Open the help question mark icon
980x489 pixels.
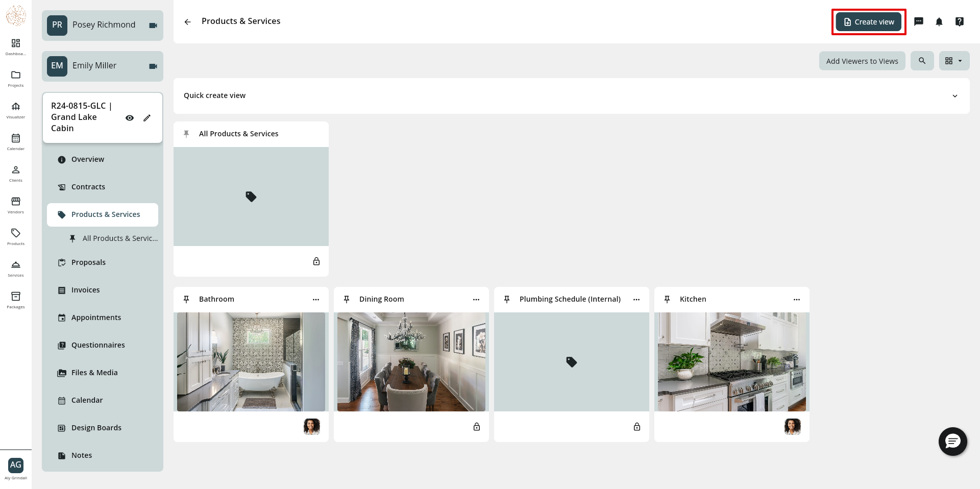pyautogui.click(x=960, y=21)
